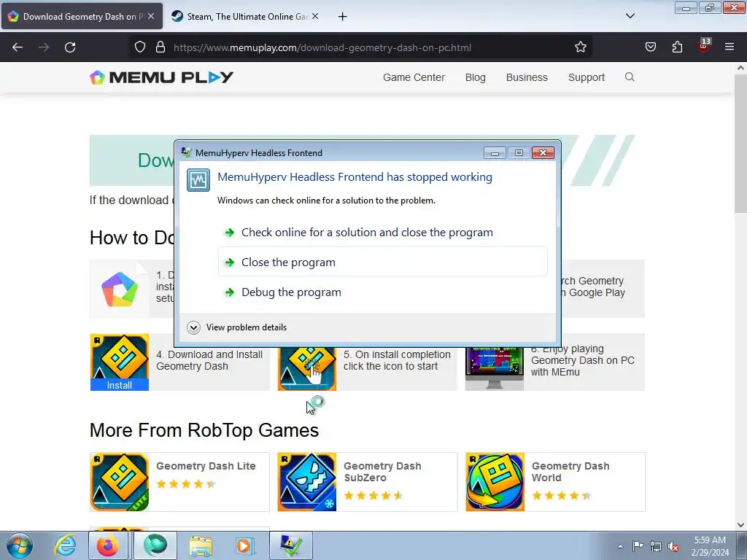Open the Firefox hamburger application menu
747x560 pixels.
pos(729,47)
